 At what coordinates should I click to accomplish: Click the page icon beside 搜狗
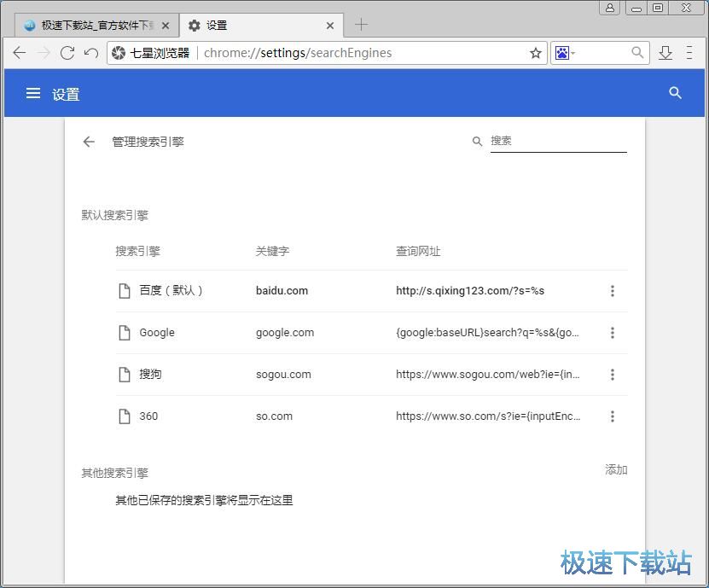(125, 375)
